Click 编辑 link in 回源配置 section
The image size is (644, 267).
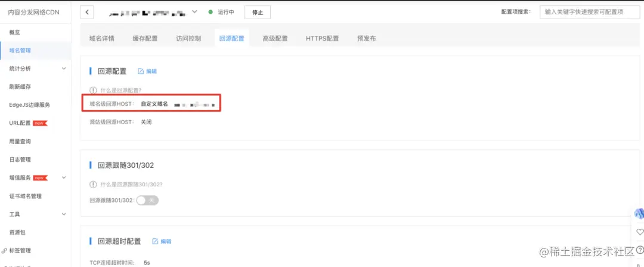point(151,71)
